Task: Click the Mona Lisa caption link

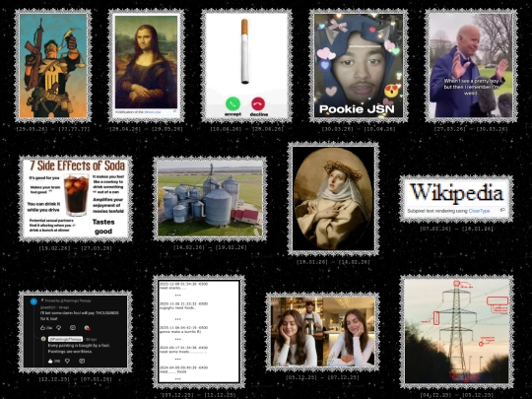Action: pyautogui.click(x=153, y=112)
